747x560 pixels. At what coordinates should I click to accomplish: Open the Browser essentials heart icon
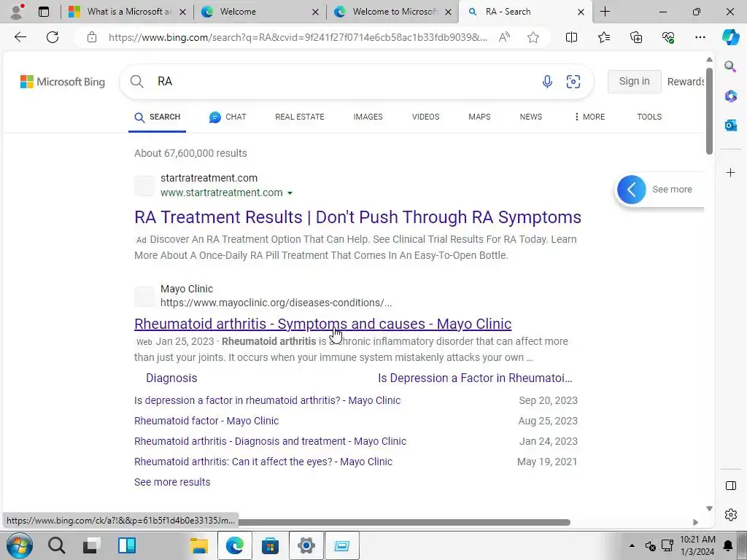668,37
